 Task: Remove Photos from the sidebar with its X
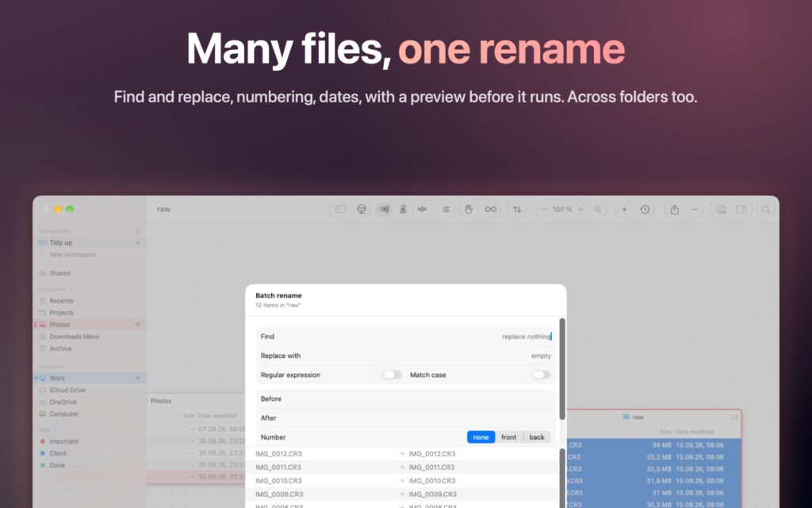138,325
